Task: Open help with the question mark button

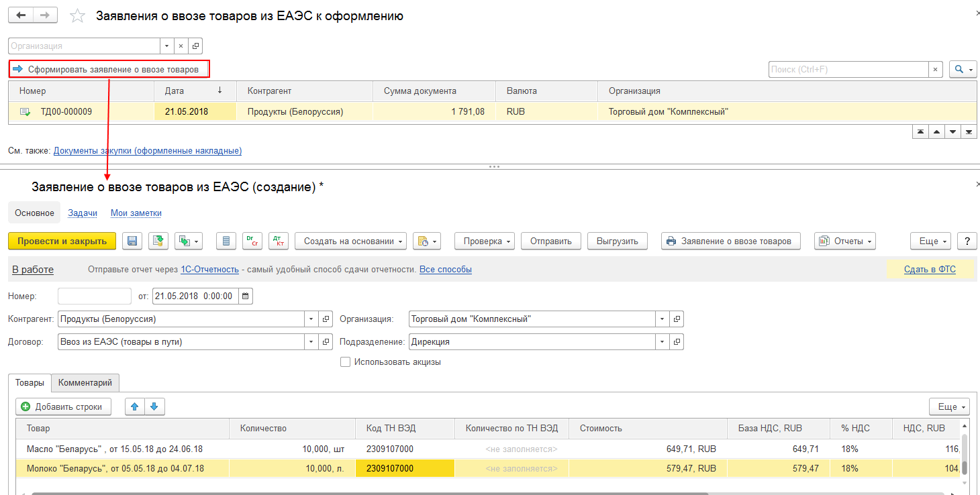Action: pyautogui.click(x=967, y=241)
